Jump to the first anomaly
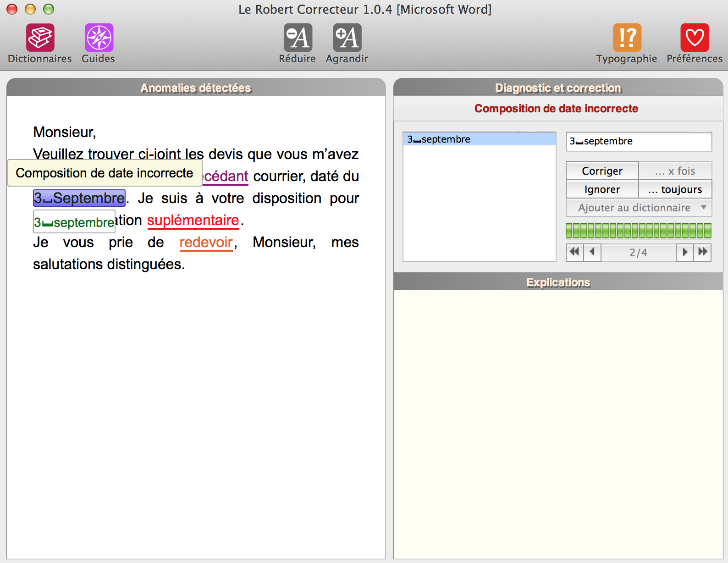The height and width of the screenshot is (563, 728). (575, 252)
